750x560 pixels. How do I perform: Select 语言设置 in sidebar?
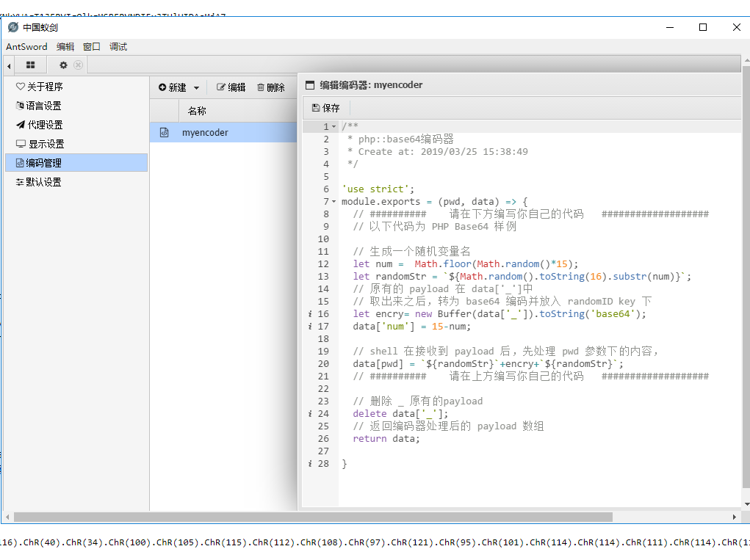click(x=76, y=106)
